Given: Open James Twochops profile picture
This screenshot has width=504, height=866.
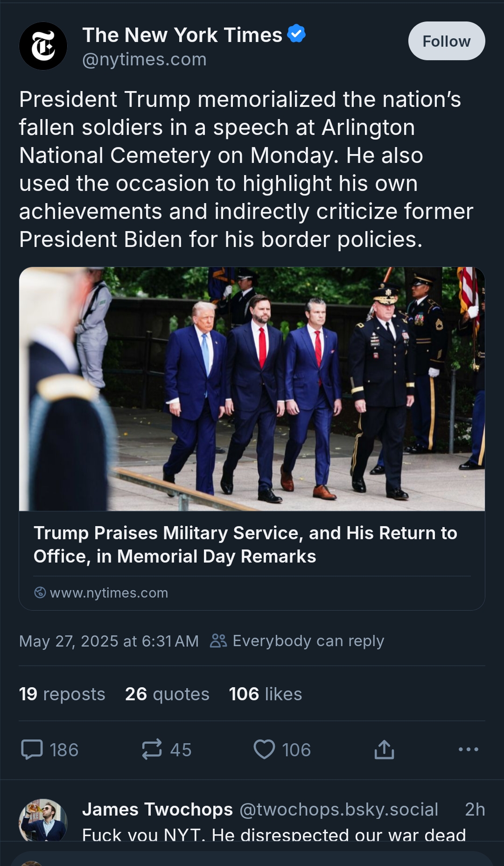Looking at the screenshot, I should click(x=43, y=821).
